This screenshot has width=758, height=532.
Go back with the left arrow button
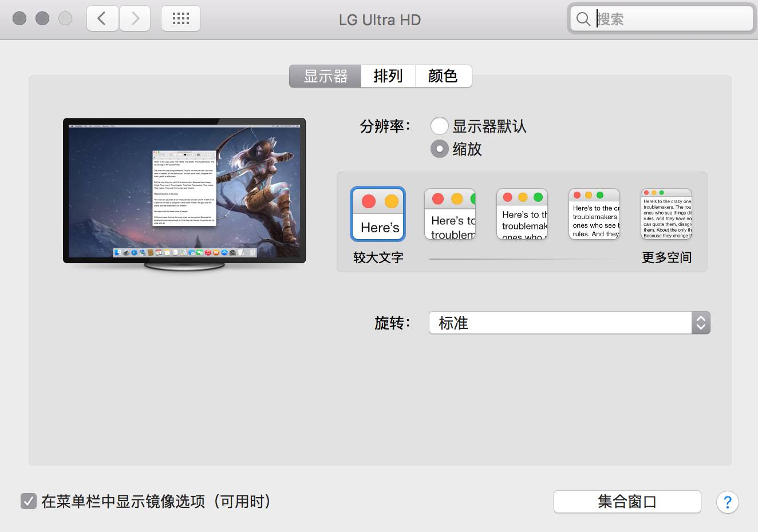[x=102, y=18]
